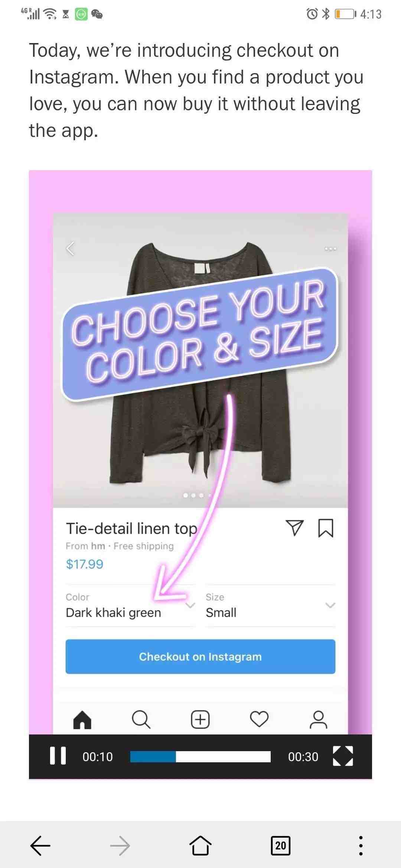
Task: Tap Checkout on Instagram button
Action: [200, 657]
